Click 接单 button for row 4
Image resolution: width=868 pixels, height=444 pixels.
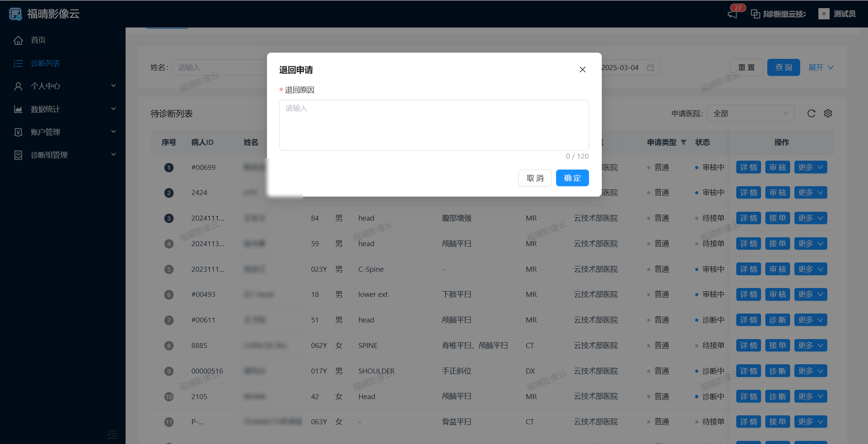pos(777,244)
